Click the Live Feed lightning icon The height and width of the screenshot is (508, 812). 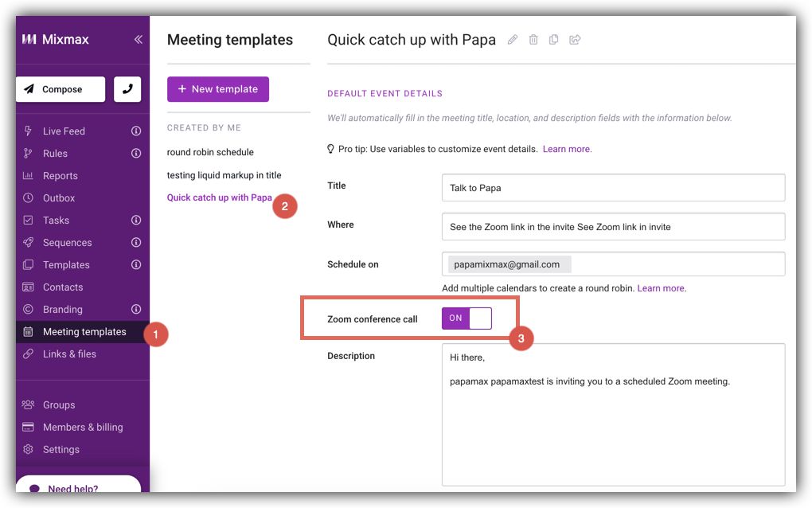pos(28,131)
